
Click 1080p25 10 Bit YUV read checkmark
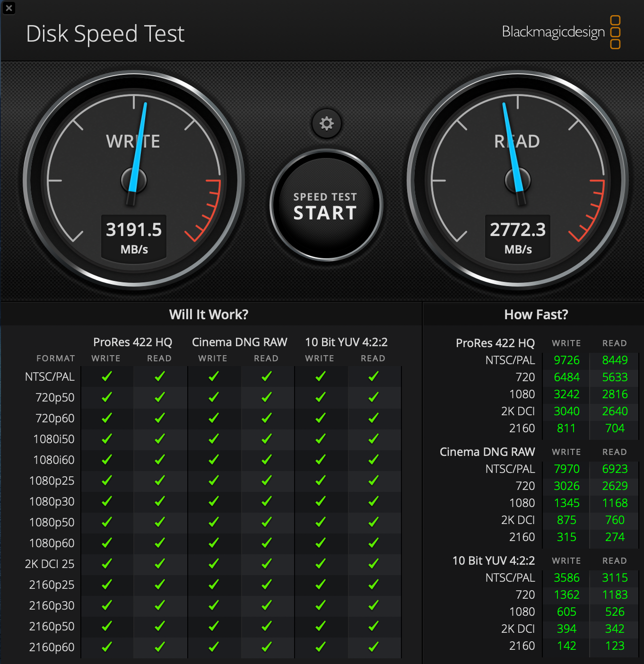point(374,481)
